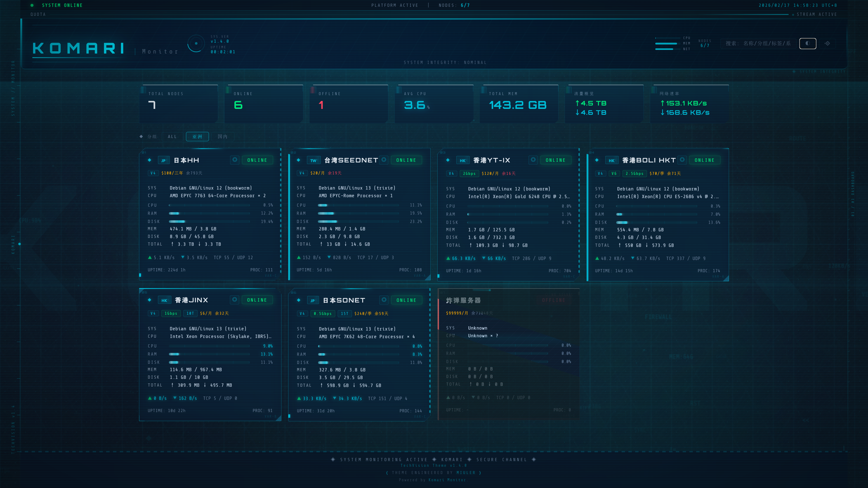This screenshot has height=488, width=868.
Task: Click RAM usage bar on 台湾SEEDNET
Action: 358,213
